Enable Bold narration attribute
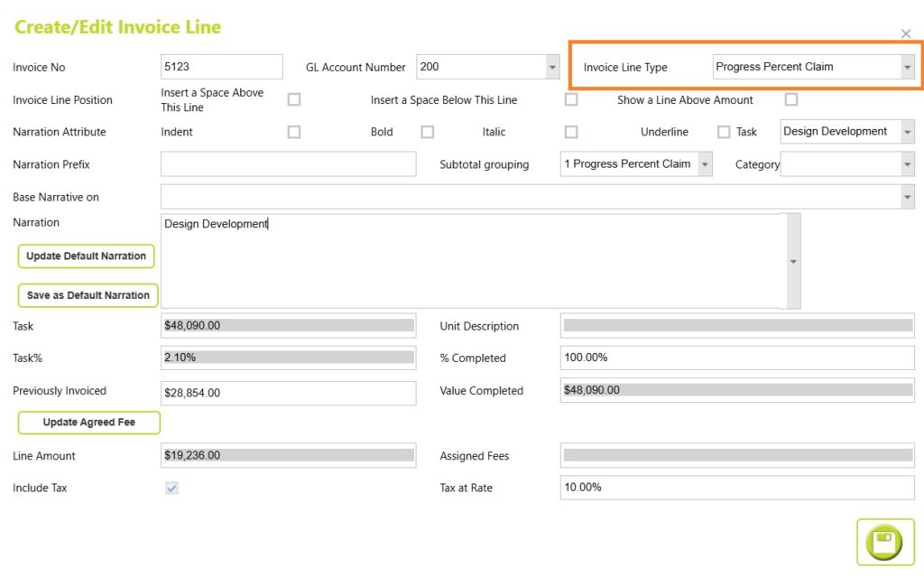This screenshot has width=924, height=577. point(427,132)
